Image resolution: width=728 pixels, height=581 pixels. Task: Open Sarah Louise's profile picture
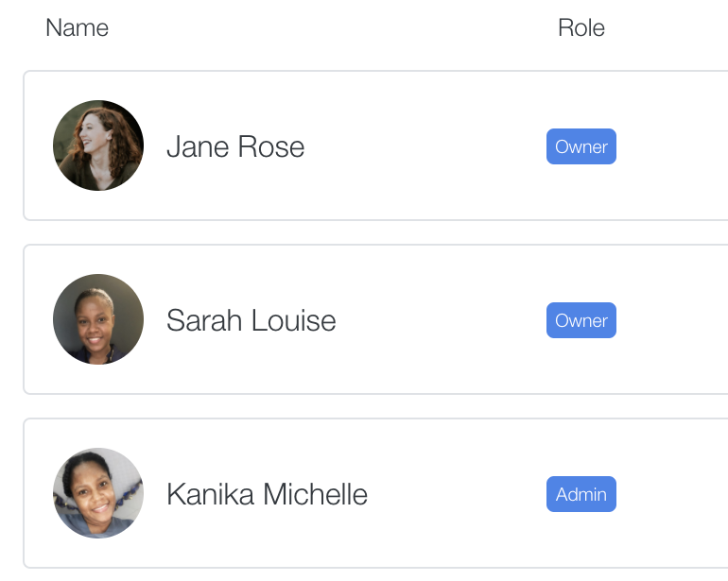coord(98,319)
